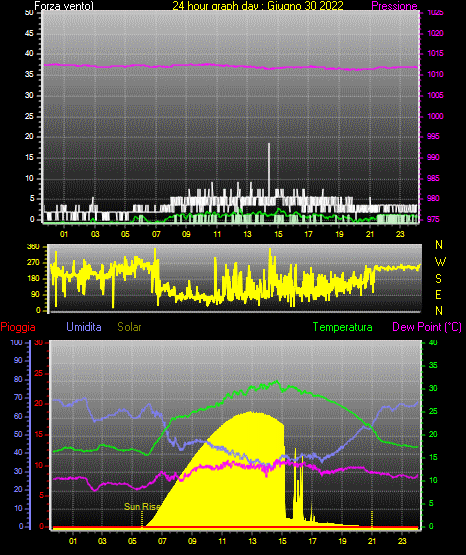Viewport: 466px width, 555px height.
Task: Click the S compass direction label
Action: [x=438, y=279]
